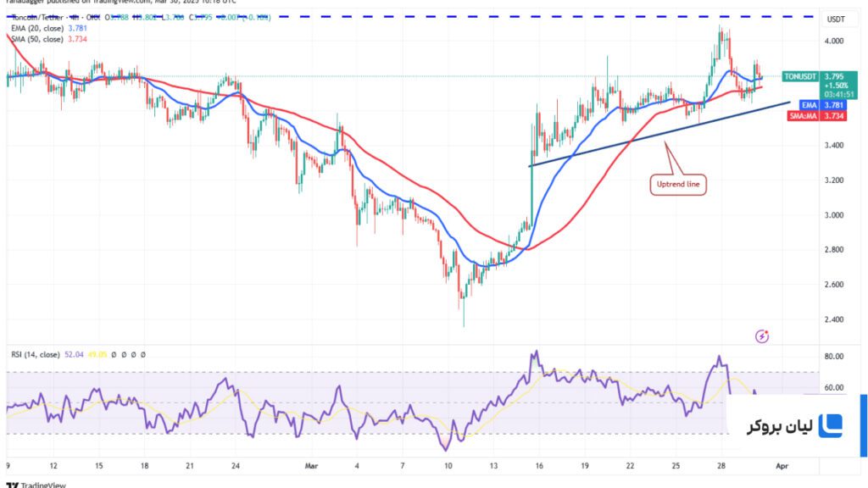Screen dimensions: 868x488
Task: Click the yellow RSI average value 49.05
Action: (97, 355)
